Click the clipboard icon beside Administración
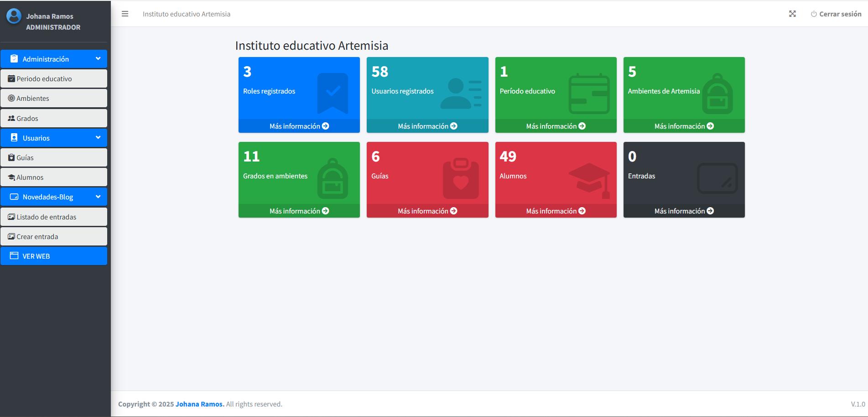This screenshot has width=868, height=417. (14, 59)
